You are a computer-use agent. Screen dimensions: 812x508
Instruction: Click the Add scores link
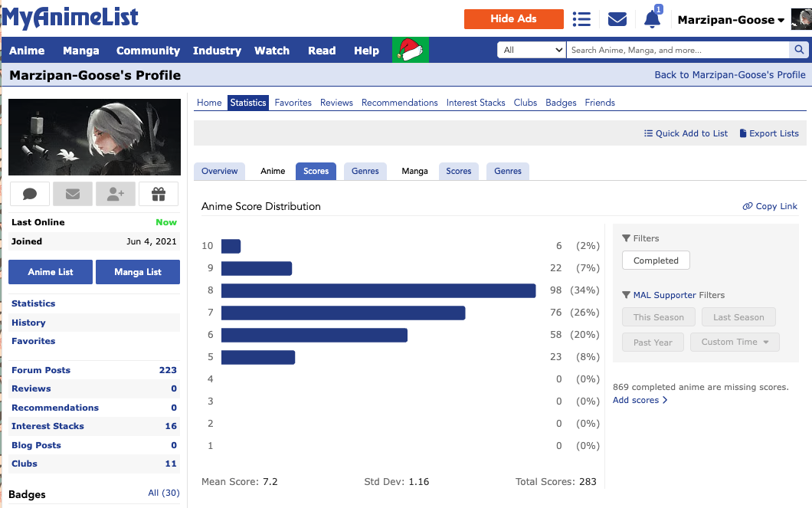point(640,400)
